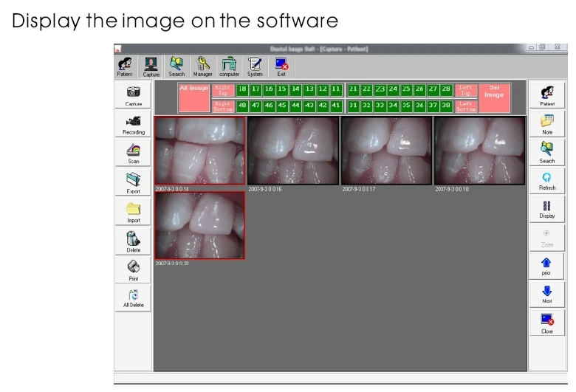576x392 pixels.
Task: Click the Display layout icon
Action: pyautogui.click(x=547, y=209)
